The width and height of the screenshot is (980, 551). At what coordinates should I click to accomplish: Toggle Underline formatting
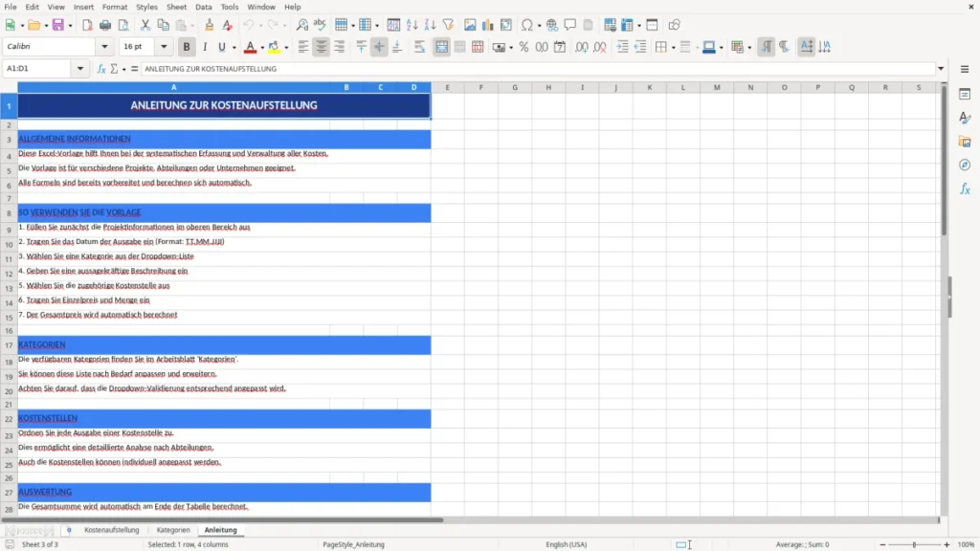[x=221, y=47]
